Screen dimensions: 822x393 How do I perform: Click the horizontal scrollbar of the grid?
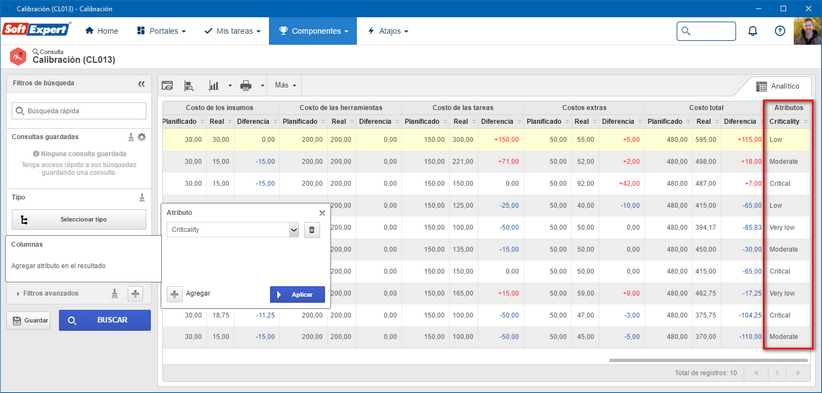(708, 361)
